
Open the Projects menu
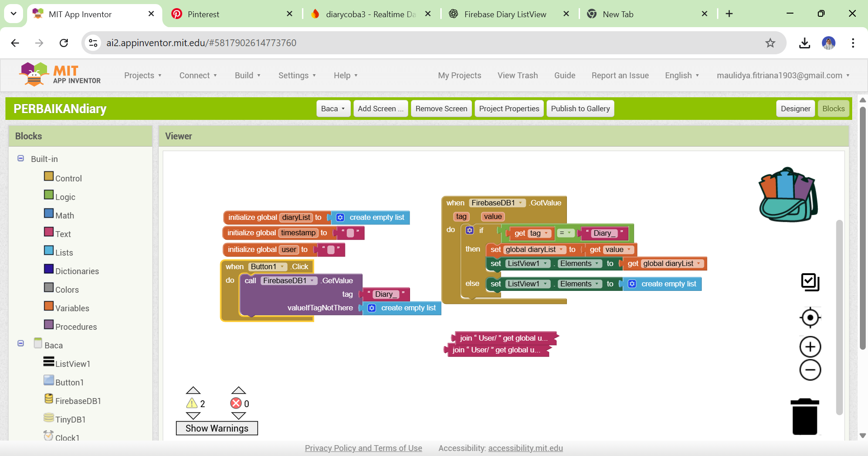(x=143, y=76)
